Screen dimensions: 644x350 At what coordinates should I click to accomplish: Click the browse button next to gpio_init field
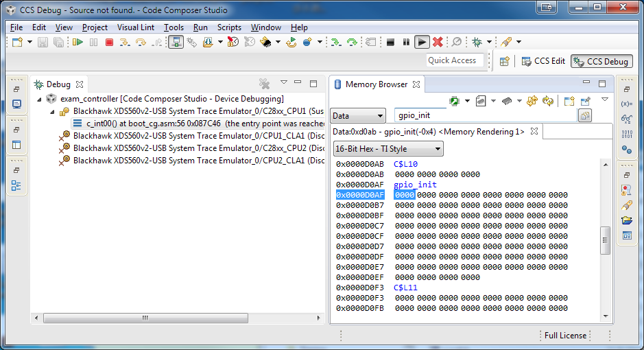click(x=585, y=116)
